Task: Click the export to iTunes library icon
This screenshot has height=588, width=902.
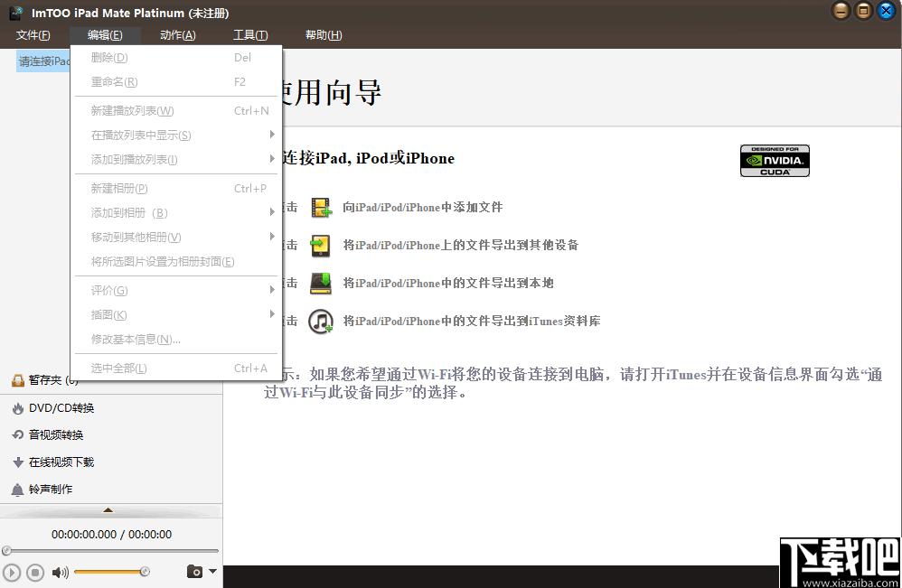Action: tap(321, 322)
